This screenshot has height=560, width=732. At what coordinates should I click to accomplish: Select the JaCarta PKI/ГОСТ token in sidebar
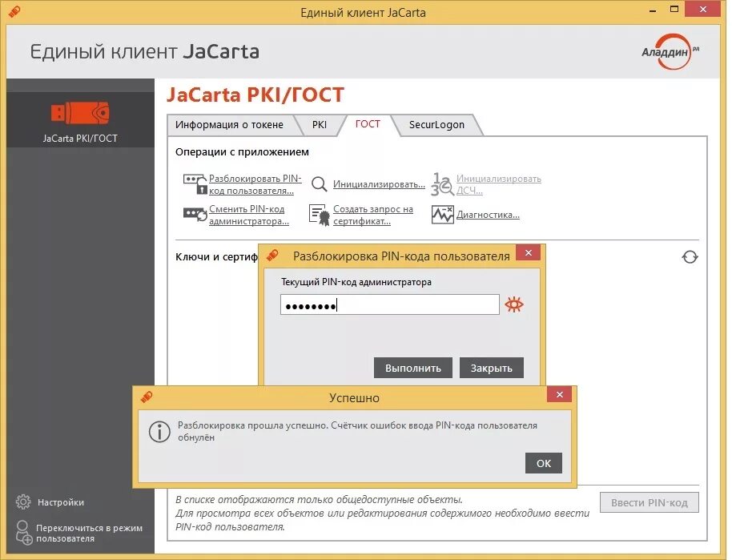coord(80,120)
